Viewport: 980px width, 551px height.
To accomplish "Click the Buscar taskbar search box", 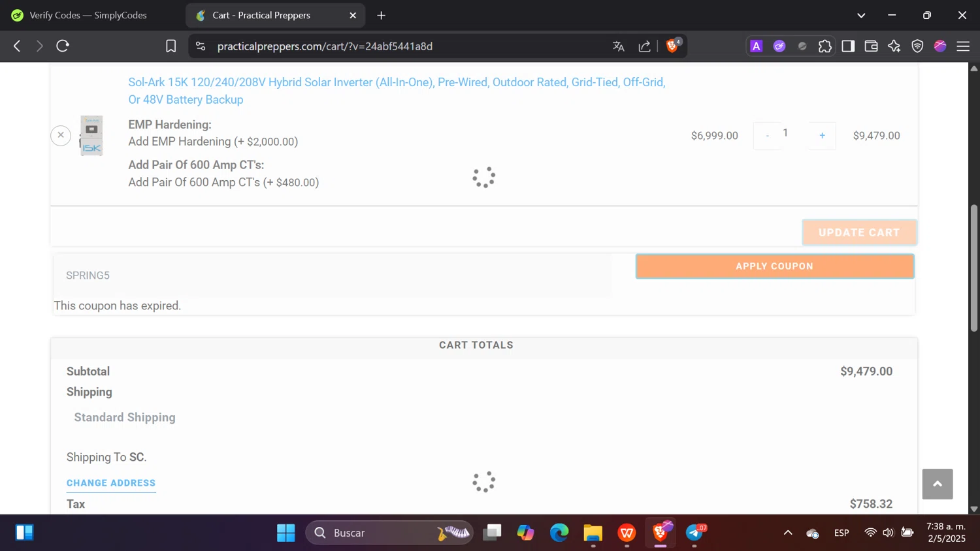I will click(389, 533).
